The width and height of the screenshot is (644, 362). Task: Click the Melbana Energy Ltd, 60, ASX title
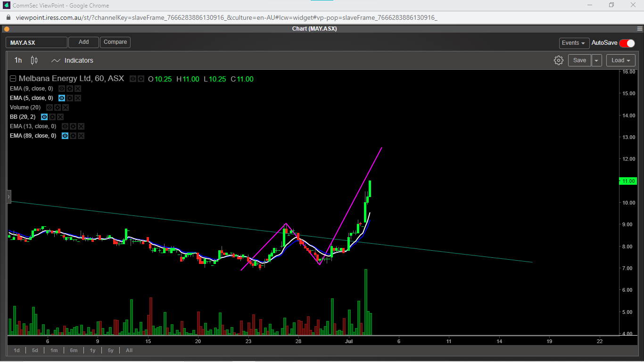(71, 79)
